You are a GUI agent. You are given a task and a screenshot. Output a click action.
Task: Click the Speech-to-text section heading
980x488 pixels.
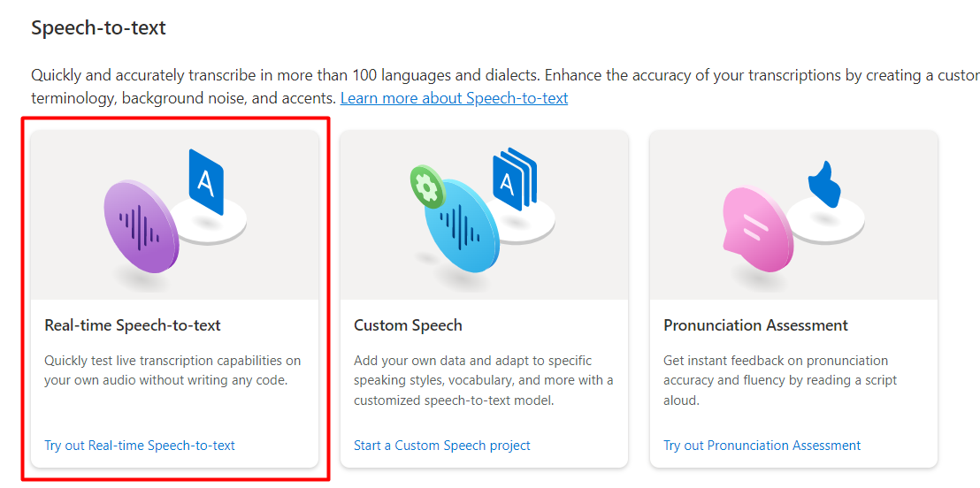coord(98,28)
